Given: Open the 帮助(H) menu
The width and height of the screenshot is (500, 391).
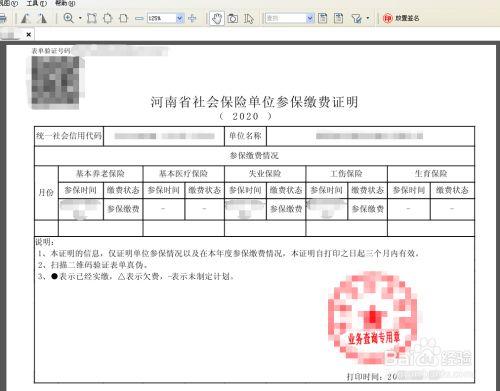Looking at the screenshot, I should pyautogui.click(x=65, y=3).
